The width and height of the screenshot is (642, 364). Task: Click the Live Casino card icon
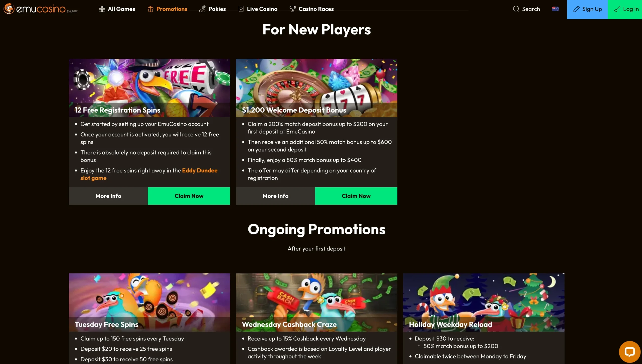[x=241, y=9]
